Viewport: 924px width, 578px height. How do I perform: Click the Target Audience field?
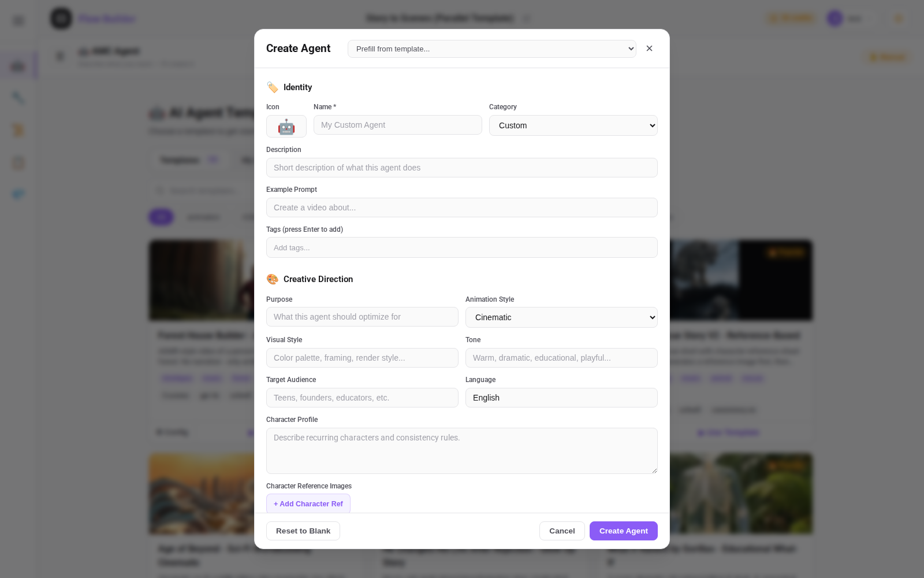(x=362, y=398)
